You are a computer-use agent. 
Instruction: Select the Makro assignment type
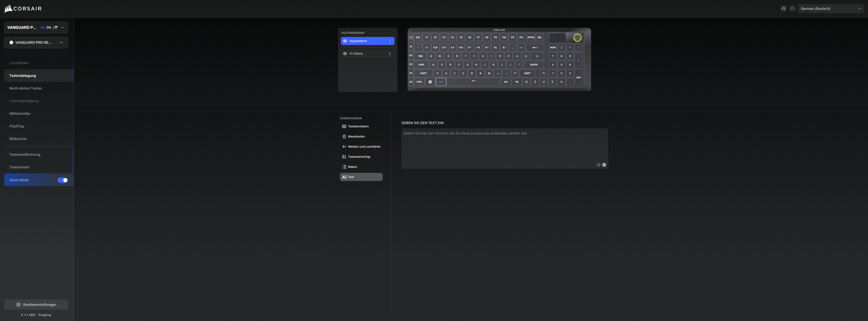click(x=352, y=167)
